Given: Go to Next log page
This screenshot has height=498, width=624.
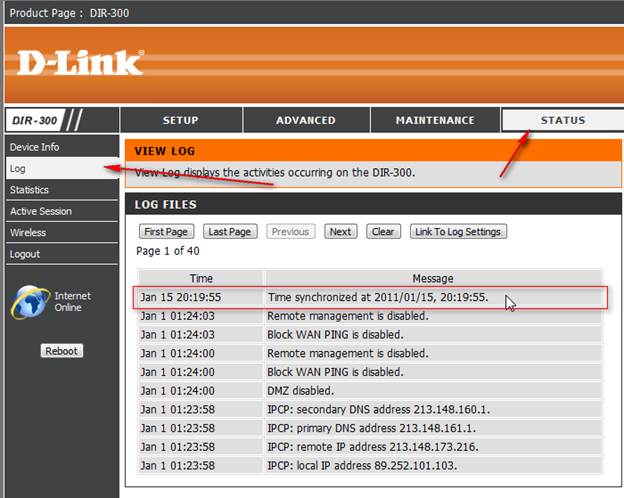Looking at the screenshot, I should 341,232.
